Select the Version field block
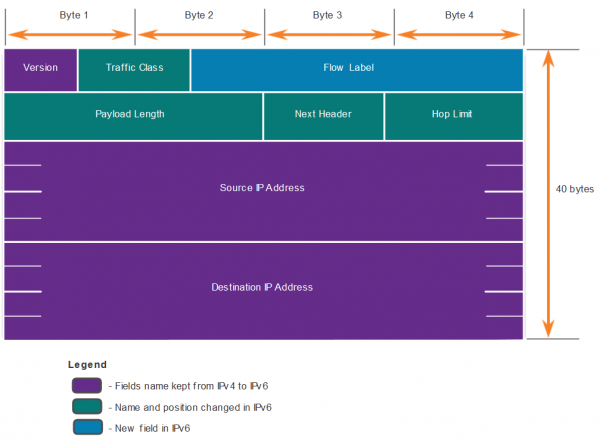 pos(41,68)
